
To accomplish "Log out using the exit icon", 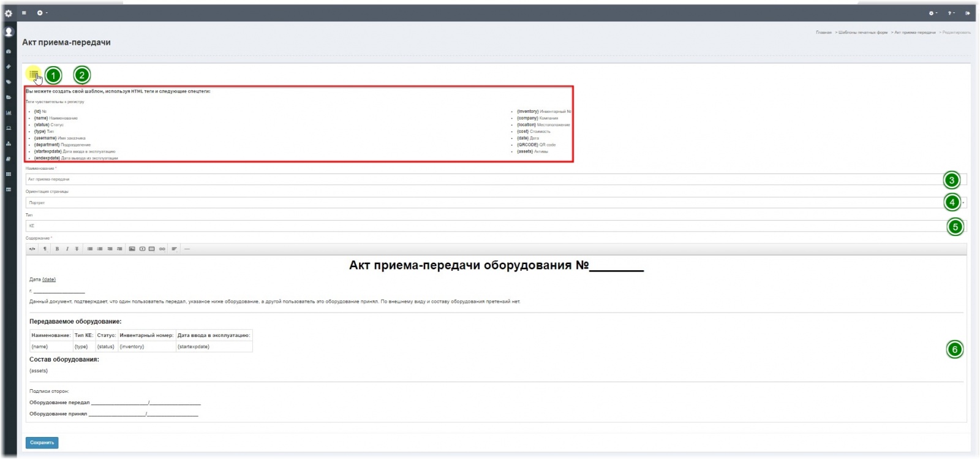I will tap(968, 13).
